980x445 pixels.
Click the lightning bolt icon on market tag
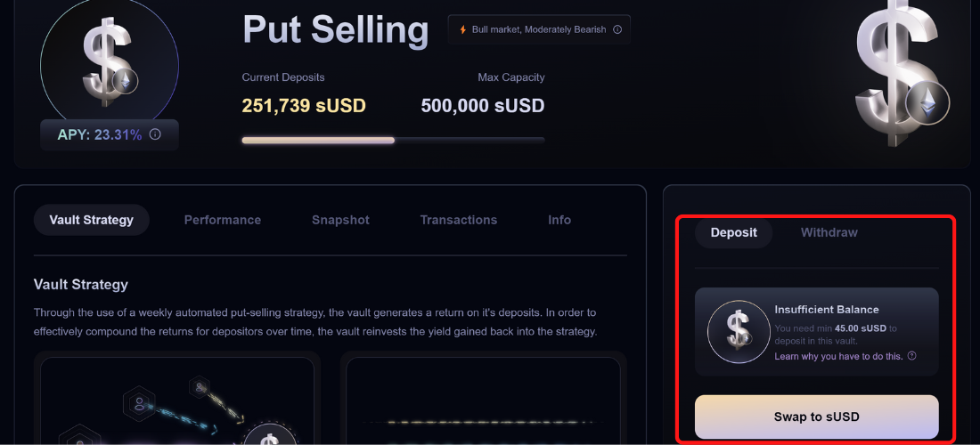tap(462, 29)
